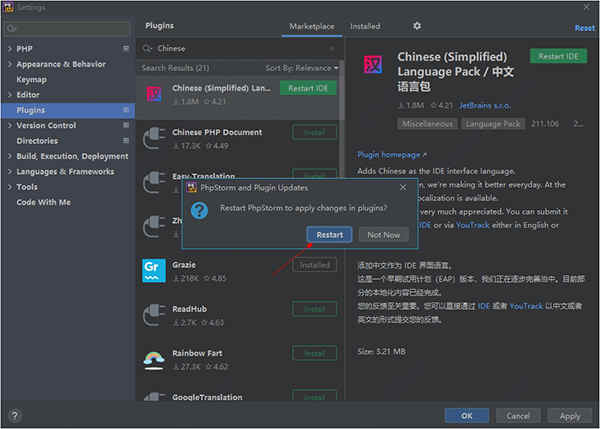The width and height of the screenshot is (600, 429).
Task: Click the Search Results (21) label
Action: click(175, 68)
